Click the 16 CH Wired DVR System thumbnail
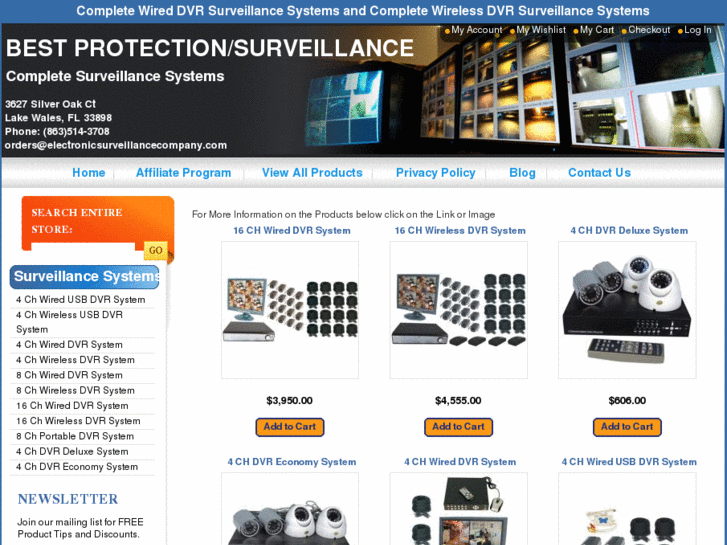The image size is (727, 545). (290, 310)
